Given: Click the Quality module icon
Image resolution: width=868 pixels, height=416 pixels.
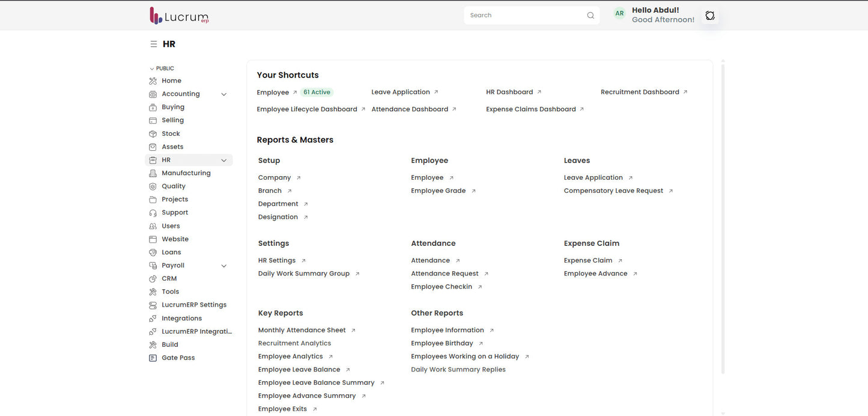Looking at the screenshot, I should tap(152, 186).
